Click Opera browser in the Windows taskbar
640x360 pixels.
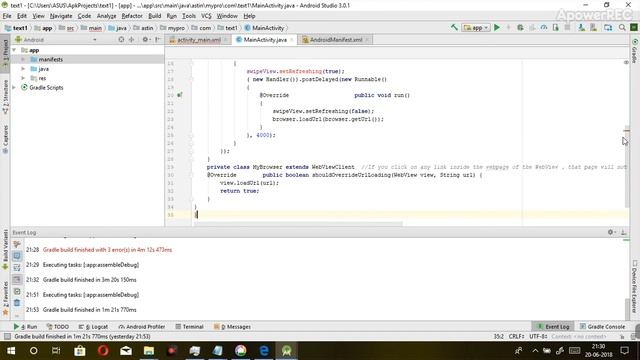pos(103,351)
